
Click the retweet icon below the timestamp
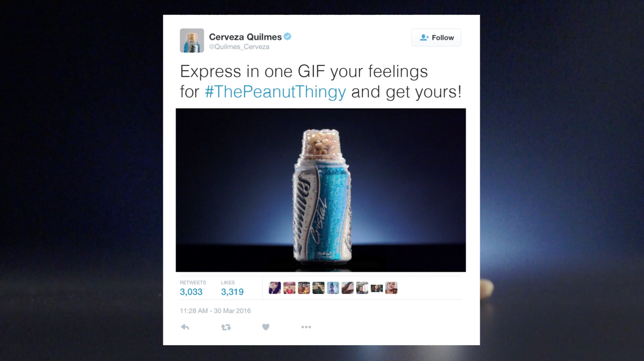(x=226, y=327)
